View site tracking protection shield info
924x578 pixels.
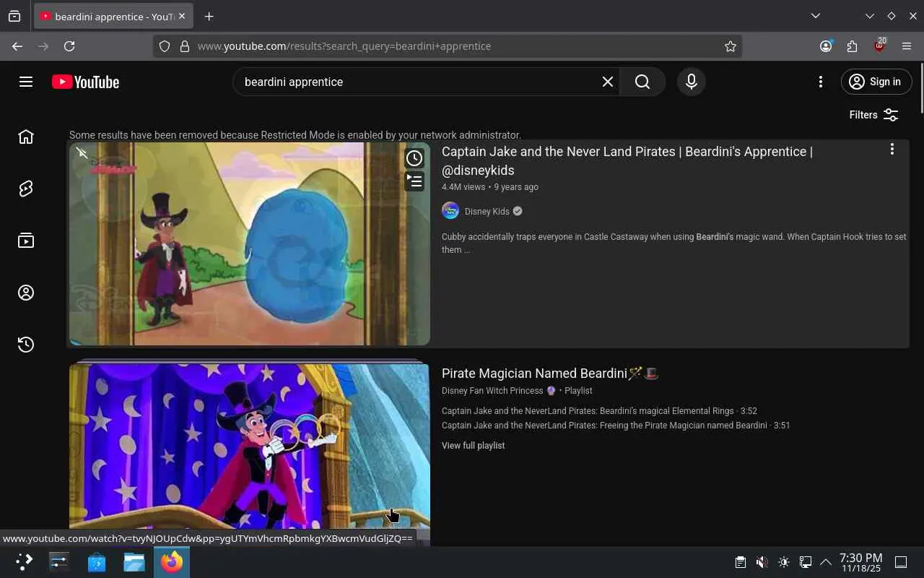[165, 46]
